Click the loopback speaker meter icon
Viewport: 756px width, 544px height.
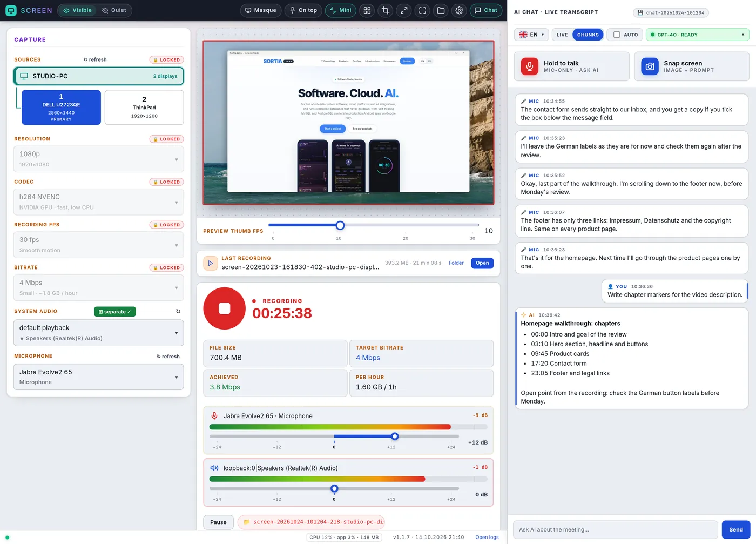[x=214, y=468]
